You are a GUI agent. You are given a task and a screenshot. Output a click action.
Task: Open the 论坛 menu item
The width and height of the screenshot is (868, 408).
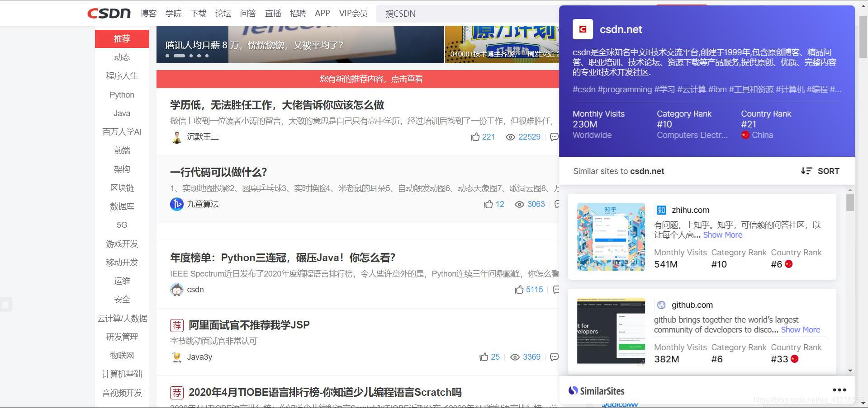pyautogui.click(x=223, y=14)
